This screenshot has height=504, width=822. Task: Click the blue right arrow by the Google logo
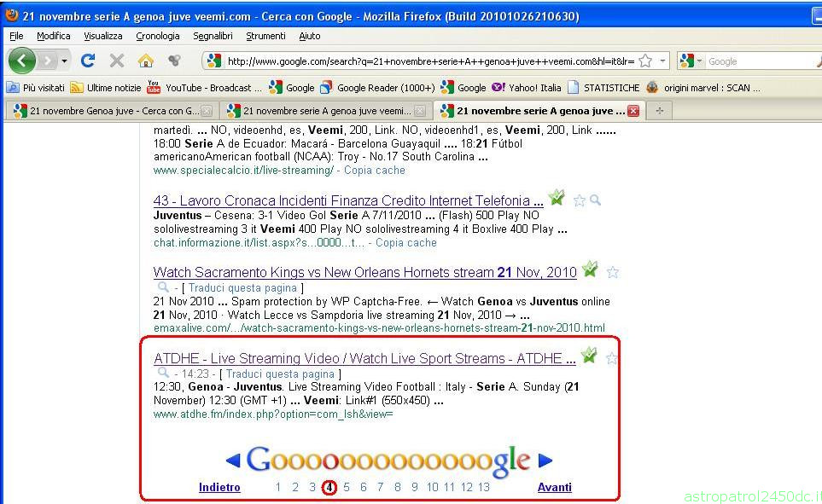click(545, 461)
